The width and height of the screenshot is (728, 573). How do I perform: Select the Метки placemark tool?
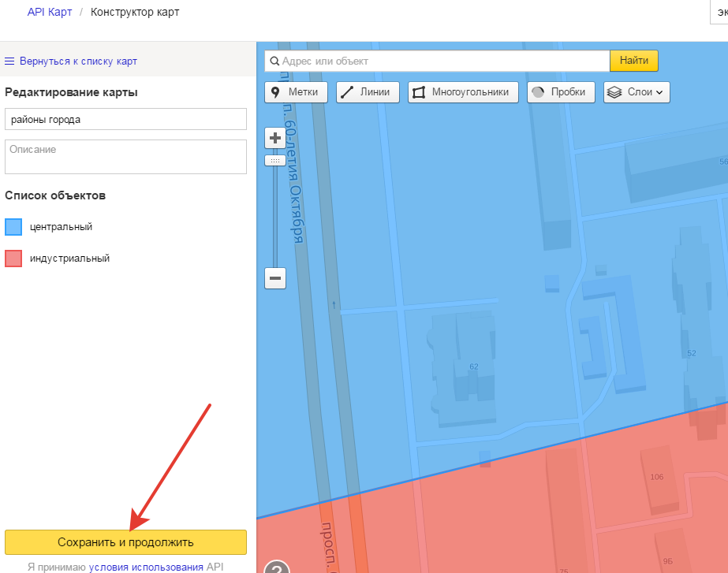(296, 92)
